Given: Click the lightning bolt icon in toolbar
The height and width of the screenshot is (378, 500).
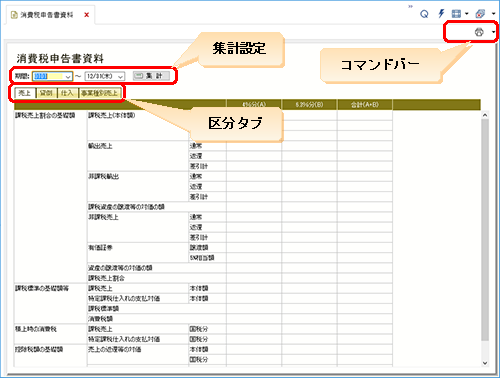Looking at the screenshot, I should 441,14.
